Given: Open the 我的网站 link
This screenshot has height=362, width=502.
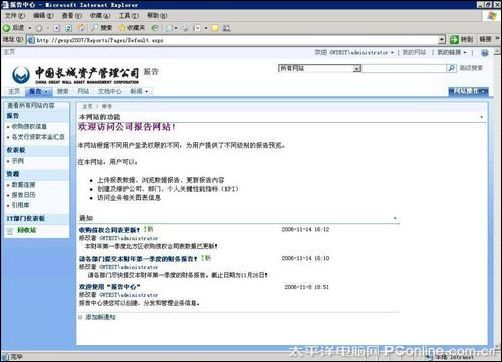Looking at the screenshot, I should coord(414,52).
